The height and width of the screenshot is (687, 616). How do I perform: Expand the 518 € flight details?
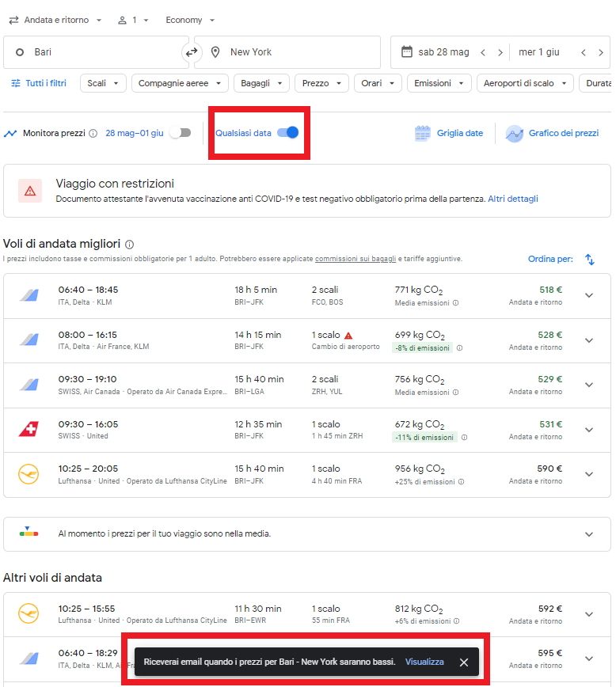click(x=589, y=296)
